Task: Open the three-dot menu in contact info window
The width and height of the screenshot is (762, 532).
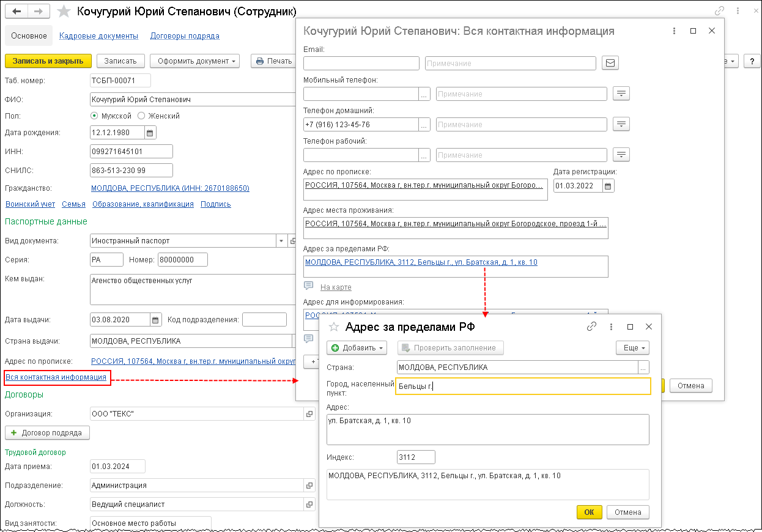Action: (x=673, y=31)
